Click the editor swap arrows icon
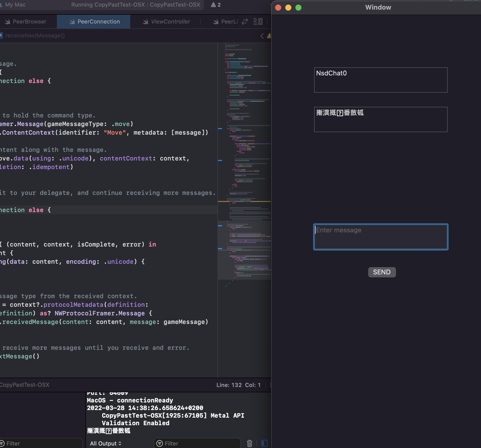 [x=245, y=22]
